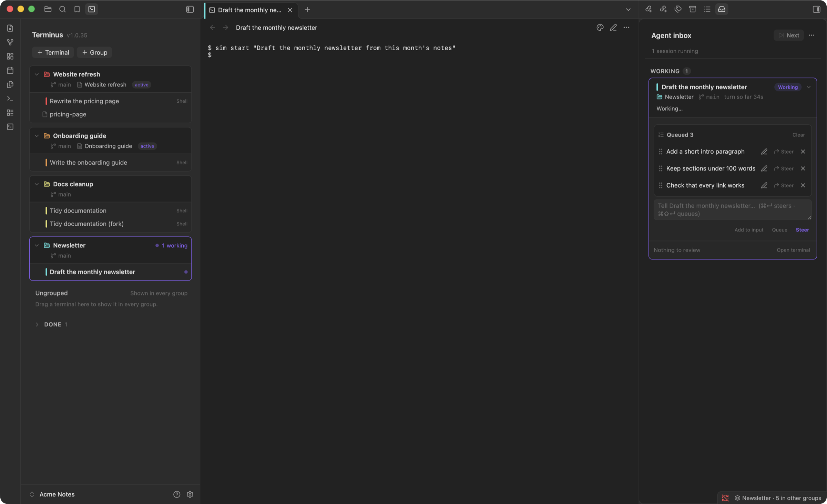The image size is (827, 504).
Task: Open the tab list dropdown chevron
Action: [x=628, y=10]
